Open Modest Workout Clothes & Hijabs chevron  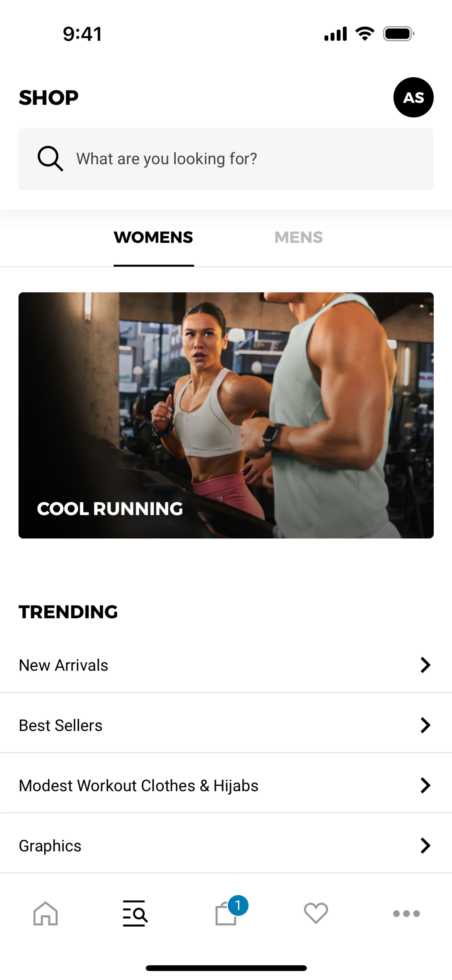425,785
